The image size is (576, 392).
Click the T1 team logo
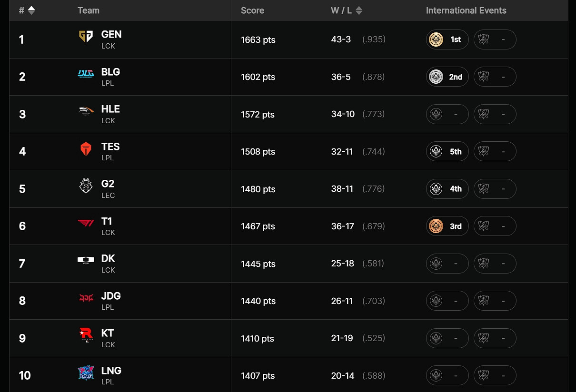tap(86, 223)
